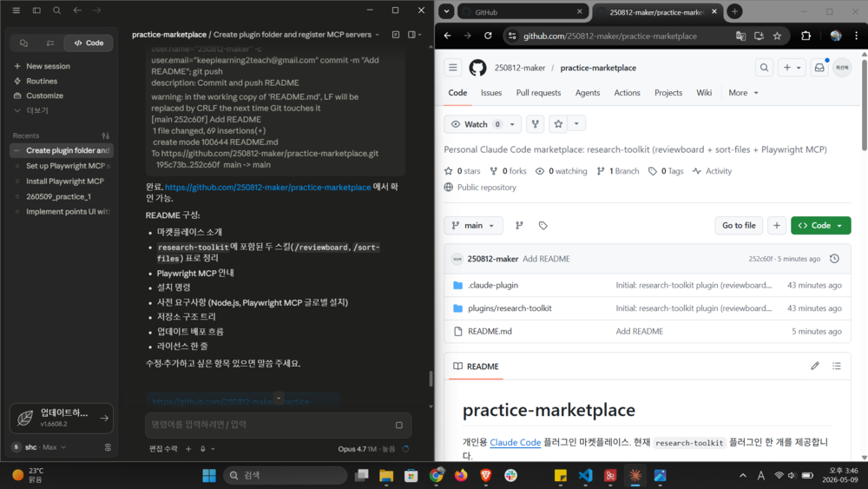Expand the Watch options dropdown arrow
This screenshot has height=489, width=868.
[512, 124]
